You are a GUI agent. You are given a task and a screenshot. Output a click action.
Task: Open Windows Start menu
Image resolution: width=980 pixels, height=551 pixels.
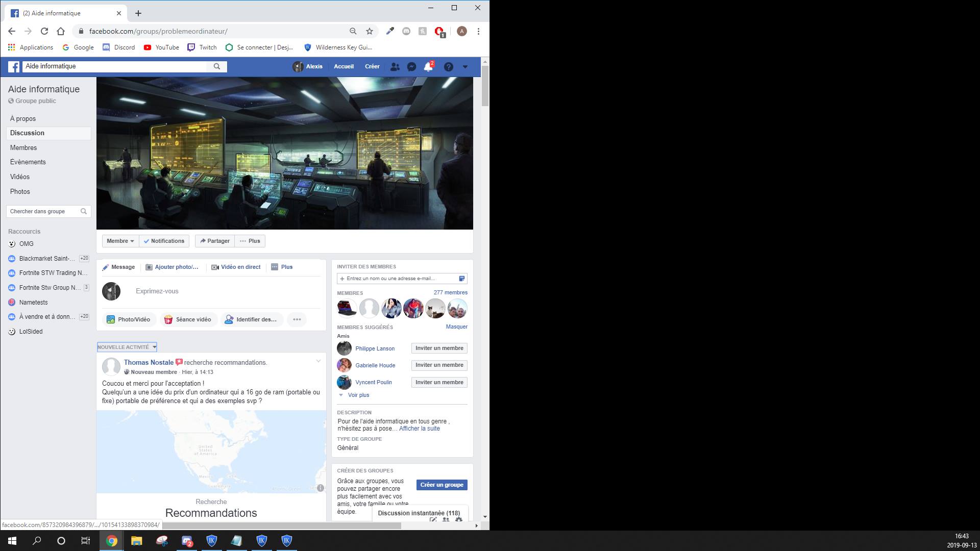[12, 541]
